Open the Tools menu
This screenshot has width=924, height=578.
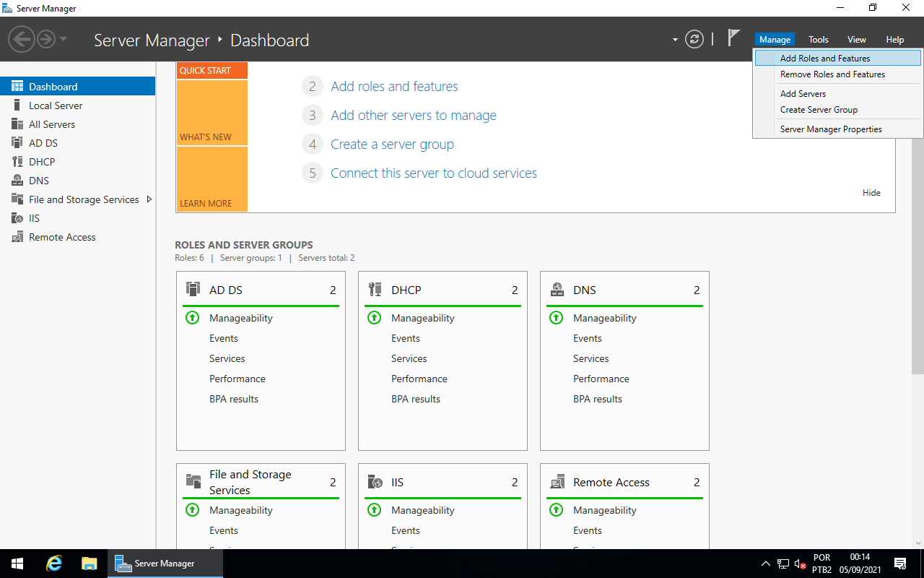click(818, 39)
